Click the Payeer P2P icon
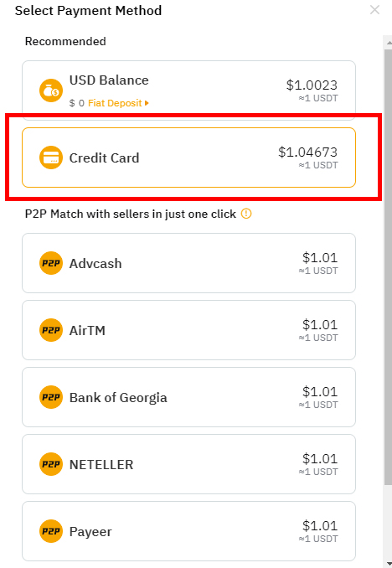The image size is (392, 568). (x=51, y=531)
